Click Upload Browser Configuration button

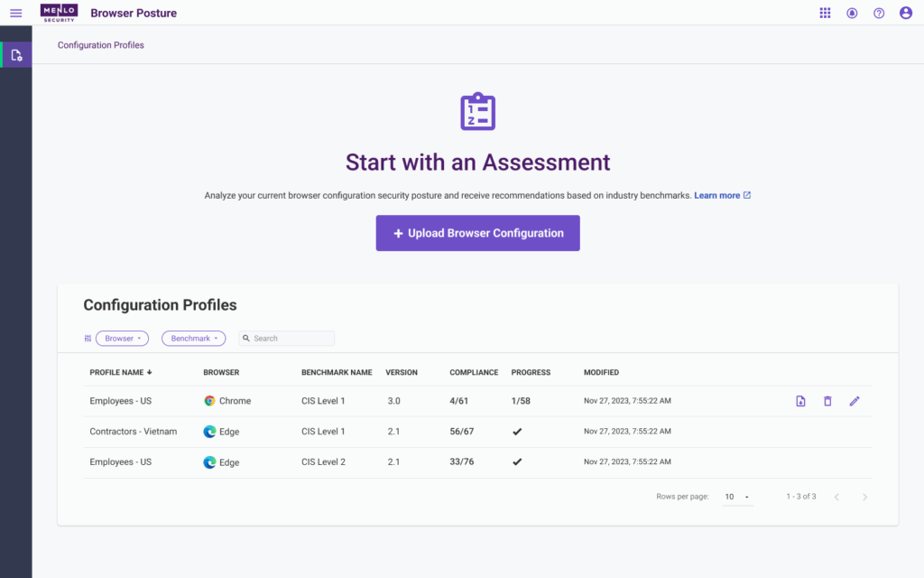pos(477,233)
